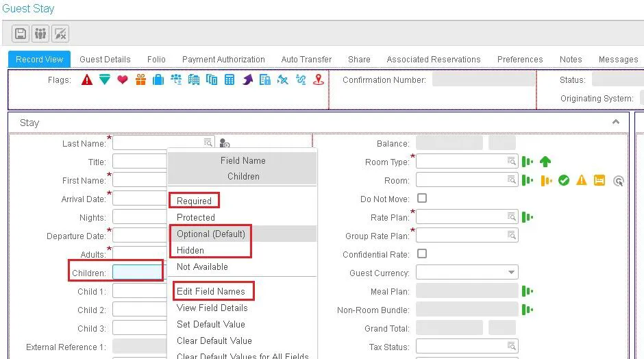Click the purple arrow flag icon
The image size is (644, 359).
[x=247, y=79]
